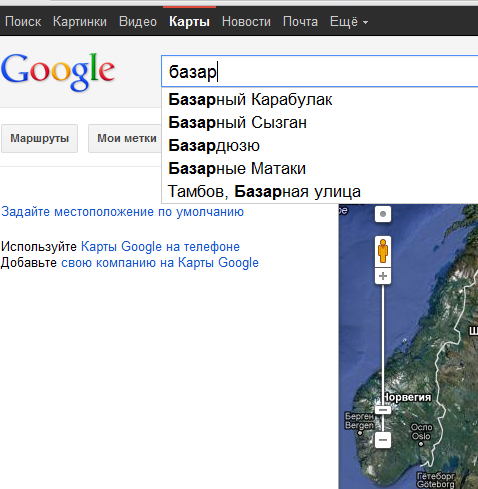Zoom out with the minus button
The width and height of the screenshot is (478, 489).
tap(383, 440)
